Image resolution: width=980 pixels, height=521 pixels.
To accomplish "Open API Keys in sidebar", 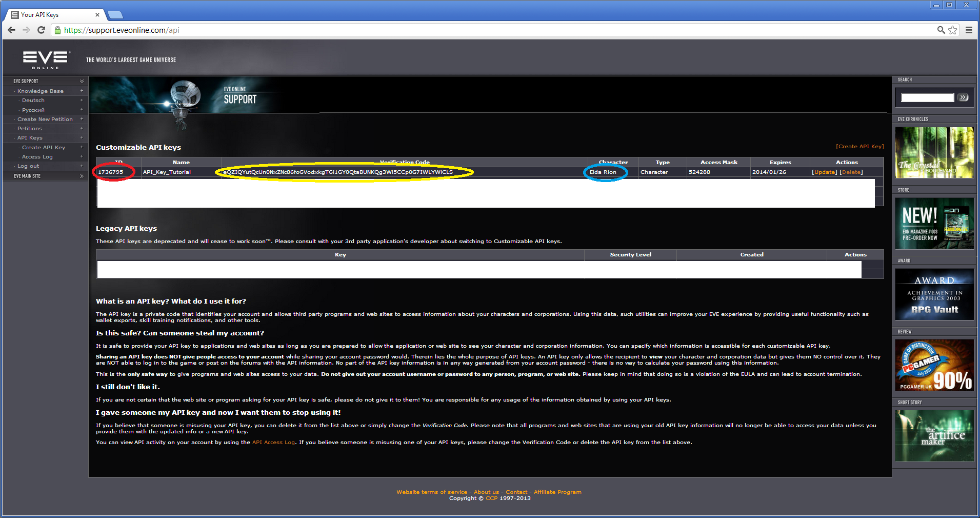I will coord(30,137).
